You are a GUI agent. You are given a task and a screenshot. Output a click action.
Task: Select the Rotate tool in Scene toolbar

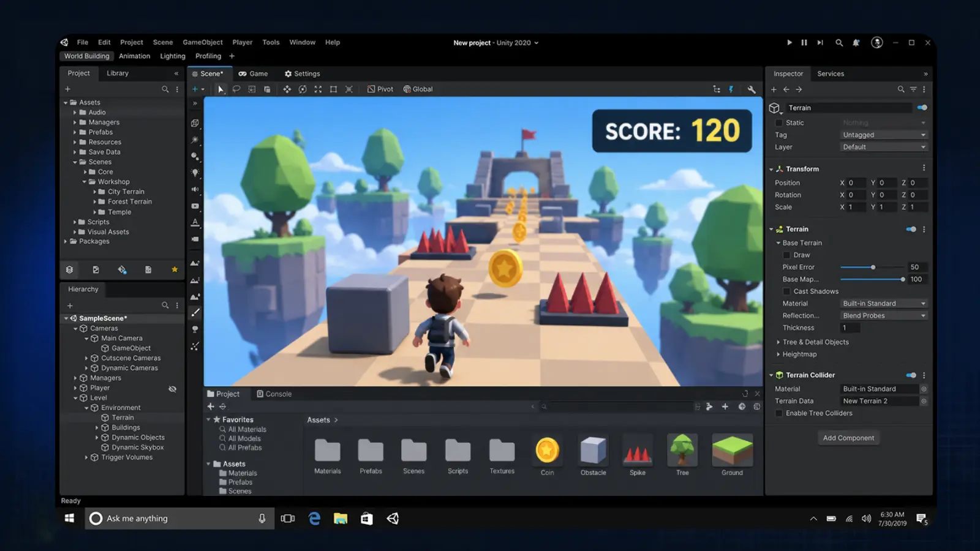tap(303, 89)
